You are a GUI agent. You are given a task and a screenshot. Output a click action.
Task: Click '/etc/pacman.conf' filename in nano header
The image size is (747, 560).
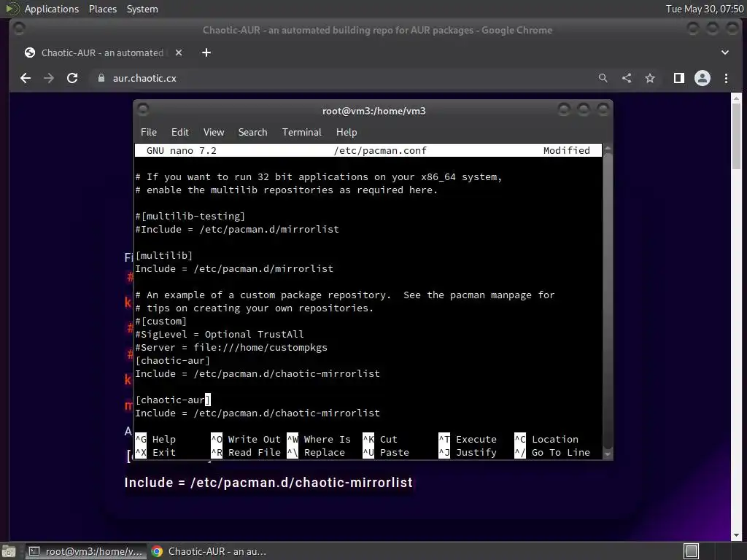tap(380, 150)
